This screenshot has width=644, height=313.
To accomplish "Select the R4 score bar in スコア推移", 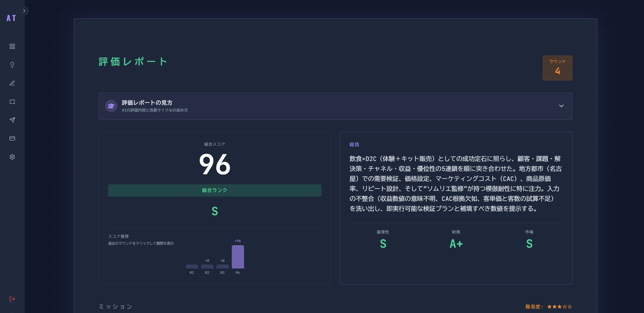I will coord(238,257).
